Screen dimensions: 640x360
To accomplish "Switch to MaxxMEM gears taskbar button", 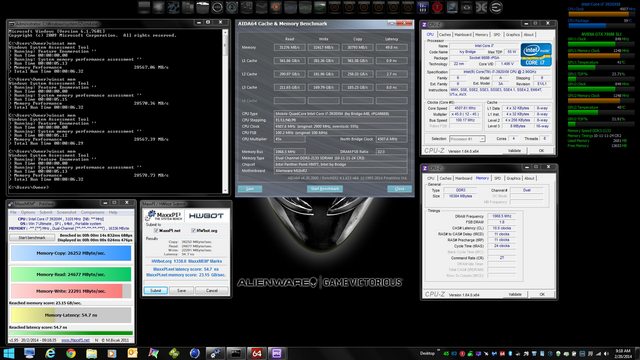I will click(x=215, y=353).
